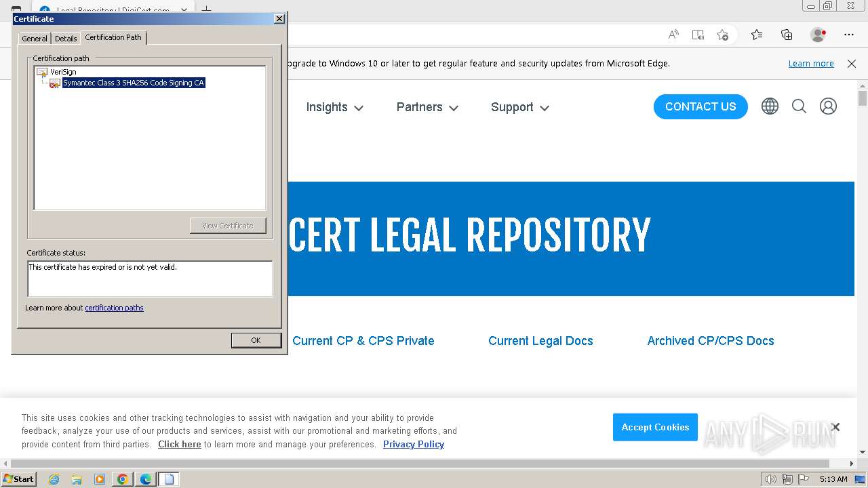868x488 pixels.
Task: Click the search magnifier icon on DigiCert
Action: coord(799,106)
